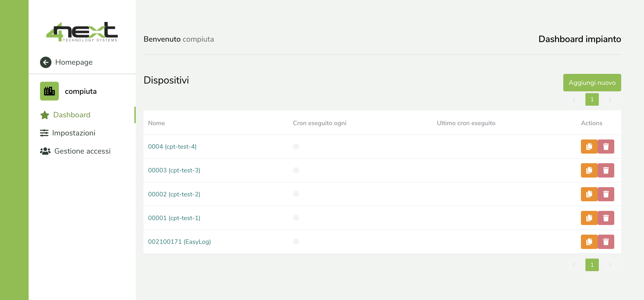Viewport: 644px width, 300px height.
Task: Delete device 00002 (cpt-test-2)
Action: tap(606, 194)
